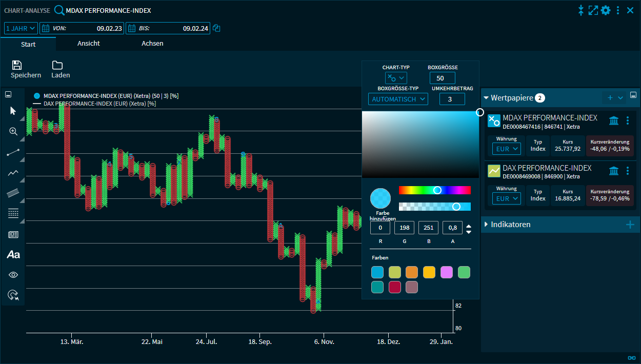This screenshot has width=641, height=364.
Task: Open the Laden folder icon
Action: 57,65
